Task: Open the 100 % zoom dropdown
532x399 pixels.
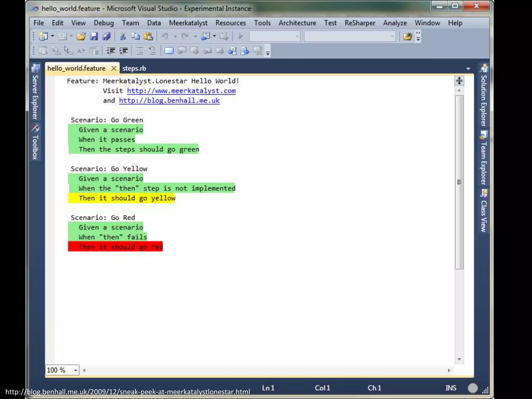Action: [x=76, y=370]
